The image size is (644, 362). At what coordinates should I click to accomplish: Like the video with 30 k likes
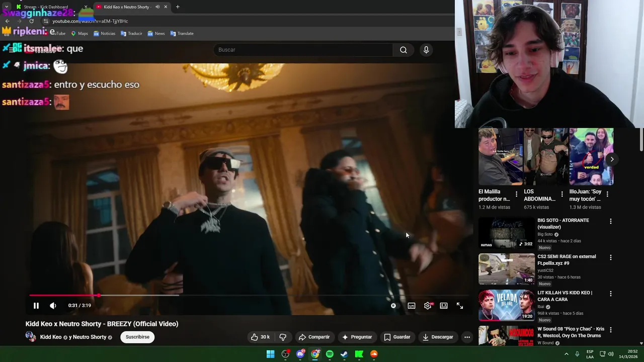click(x=261, y=337)
